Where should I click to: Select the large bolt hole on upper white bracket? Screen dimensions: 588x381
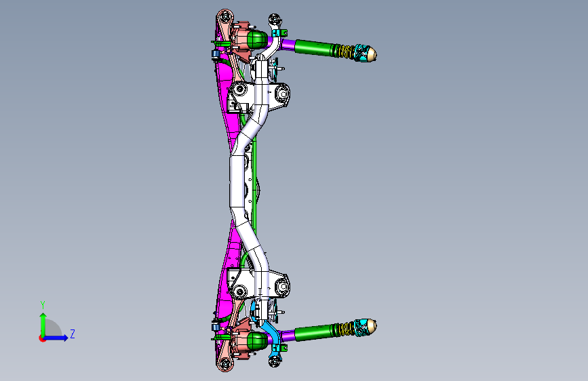[x=282, y=94]
